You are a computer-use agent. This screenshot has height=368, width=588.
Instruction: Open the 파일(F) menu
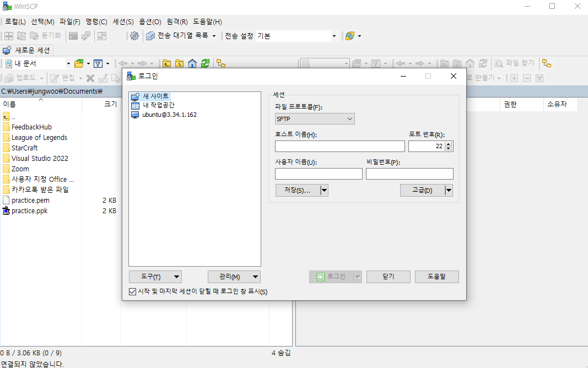(70, 21)
